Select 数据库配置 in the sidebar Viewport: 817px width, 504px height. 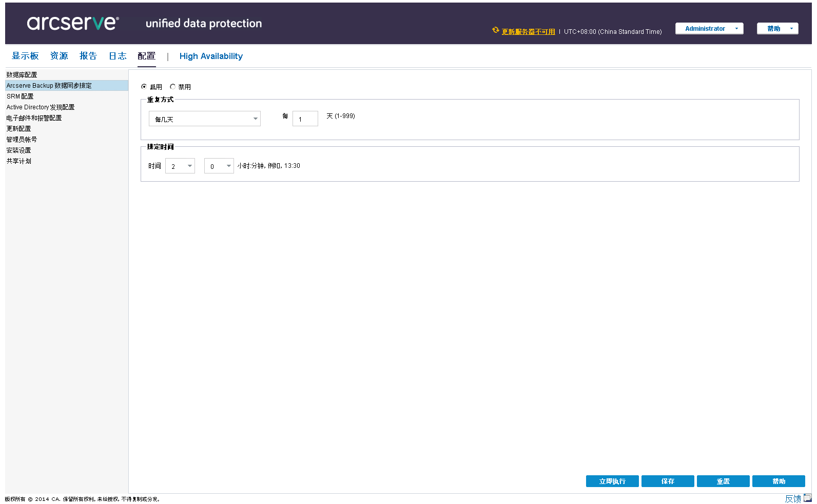coord(22,75)
